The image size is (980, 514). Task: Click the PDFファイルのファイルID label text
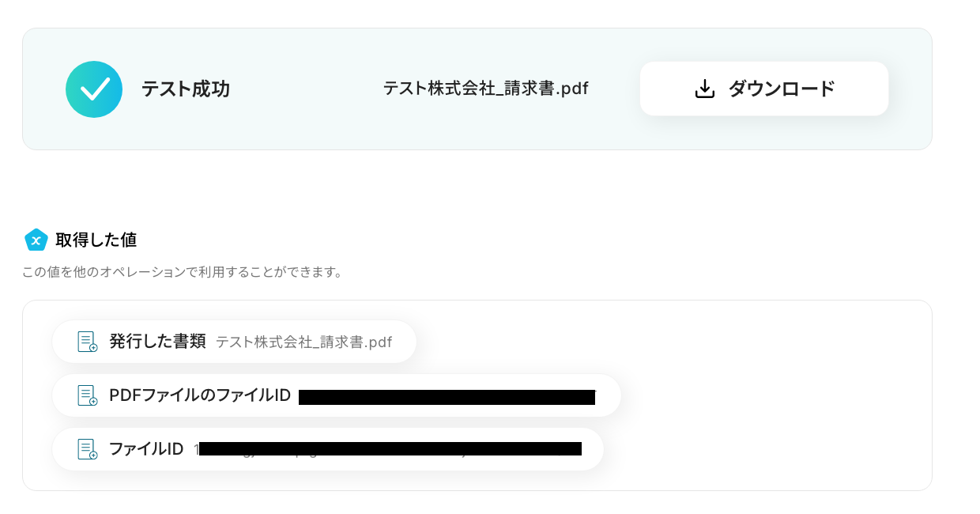[200, 395]
